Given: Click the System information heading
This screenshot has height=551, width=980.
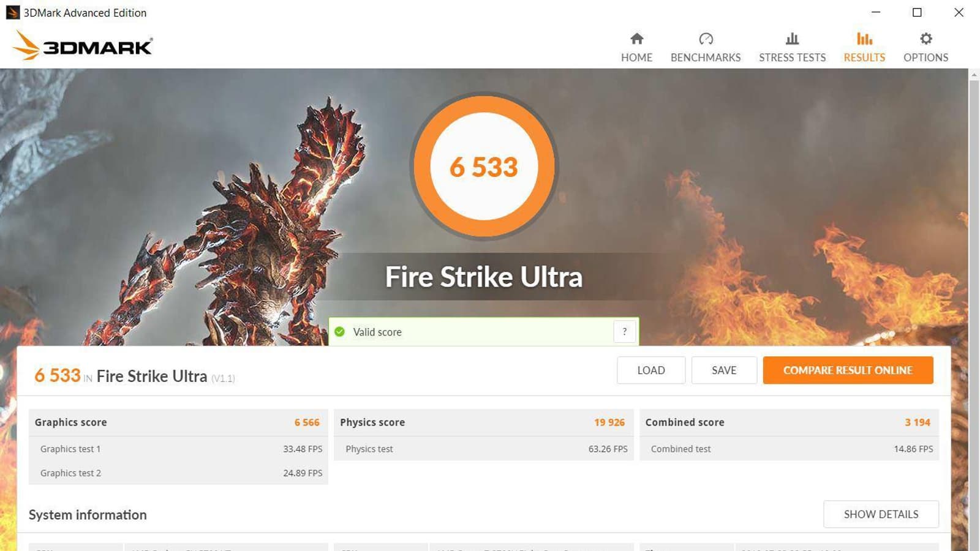Looking at the screenshot, I should coord(88,515).
